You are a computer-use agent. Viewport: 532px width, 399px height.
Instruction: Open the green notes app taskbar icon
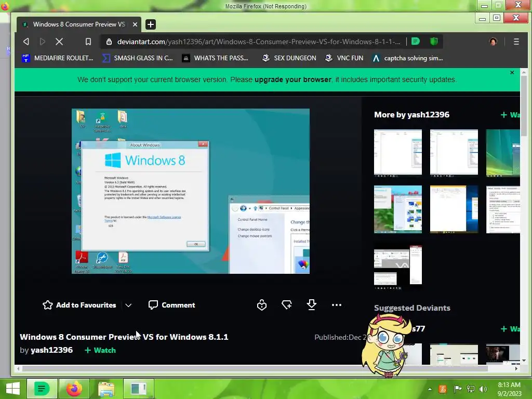[42, 389]
